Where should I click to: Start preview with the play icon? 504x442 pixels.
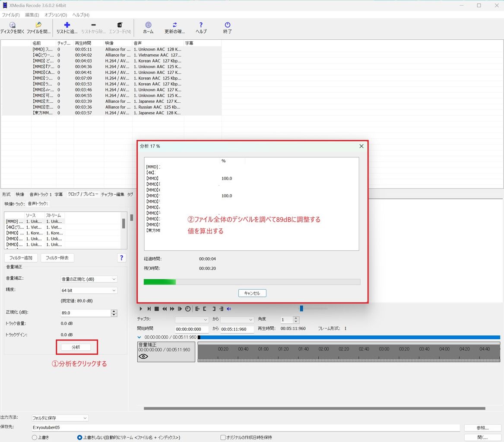coord(141,309)
